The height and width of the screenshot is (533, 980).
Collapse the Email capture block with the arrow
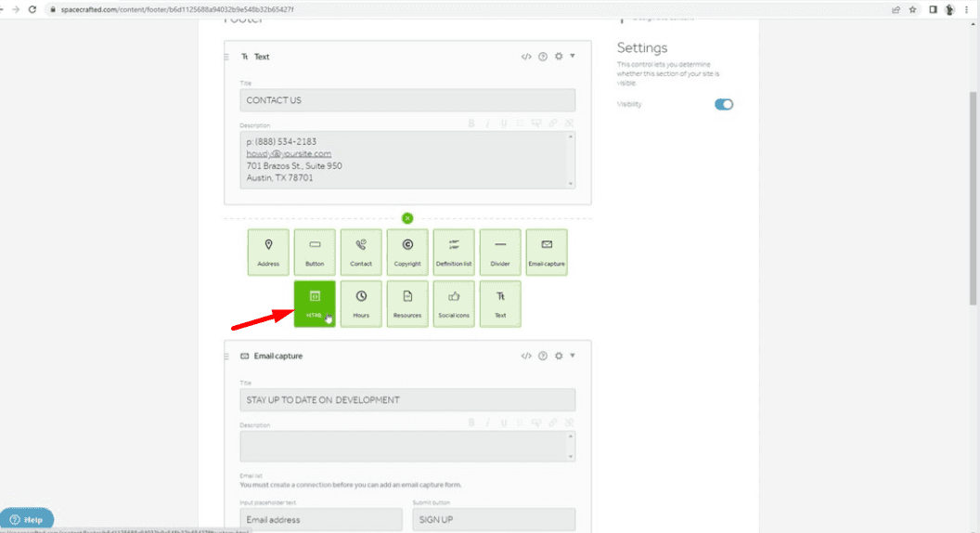pyautogui.click(x=573, y=356)
